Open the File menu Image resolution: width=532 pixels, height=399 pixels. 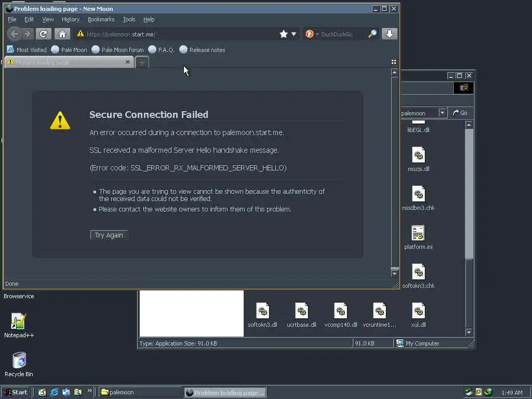[x=12, y=19]
